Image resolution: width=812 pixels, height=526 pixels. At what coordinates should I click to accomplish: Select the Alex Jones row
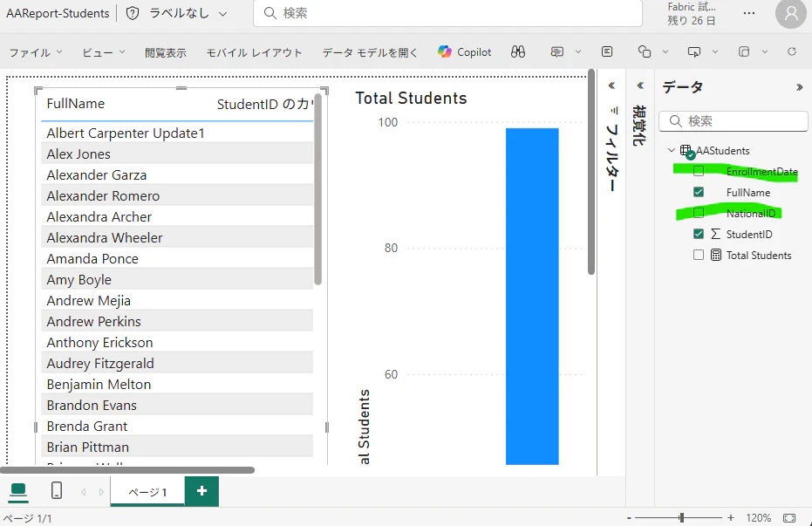[x=177, y=154]
